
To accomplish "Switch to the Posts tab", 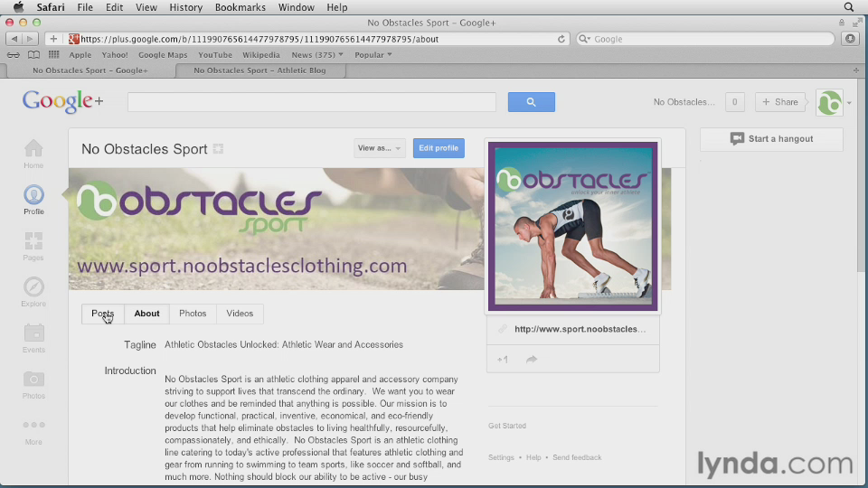I will [x=103, y=314].
